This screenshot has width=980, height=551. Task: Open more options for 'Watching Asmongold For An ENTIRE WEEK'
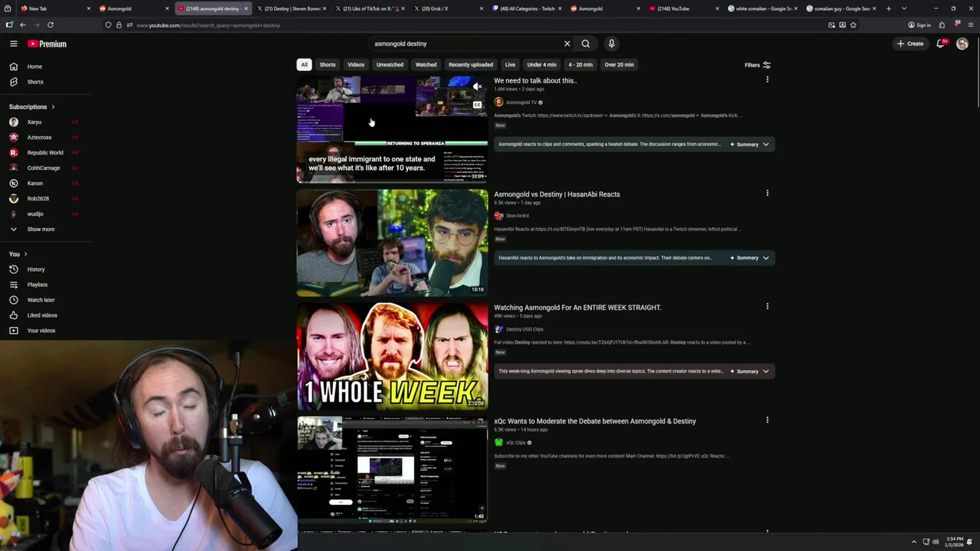click(x=767, y=306)
